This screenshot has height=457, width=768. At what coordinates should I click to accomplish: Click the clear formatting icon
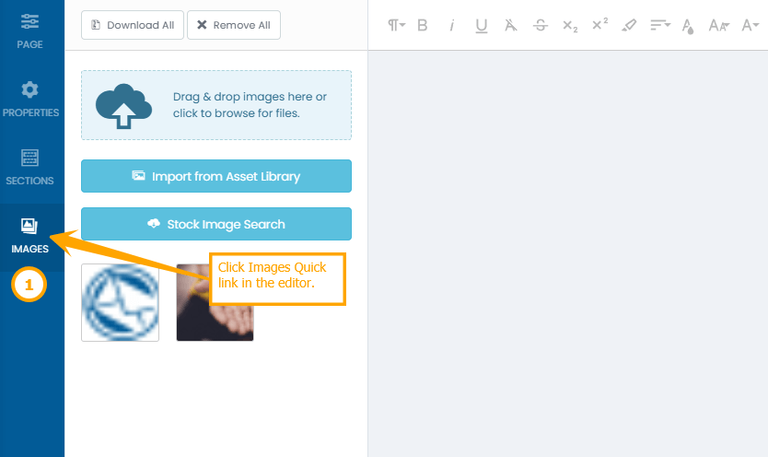point(511,25)
